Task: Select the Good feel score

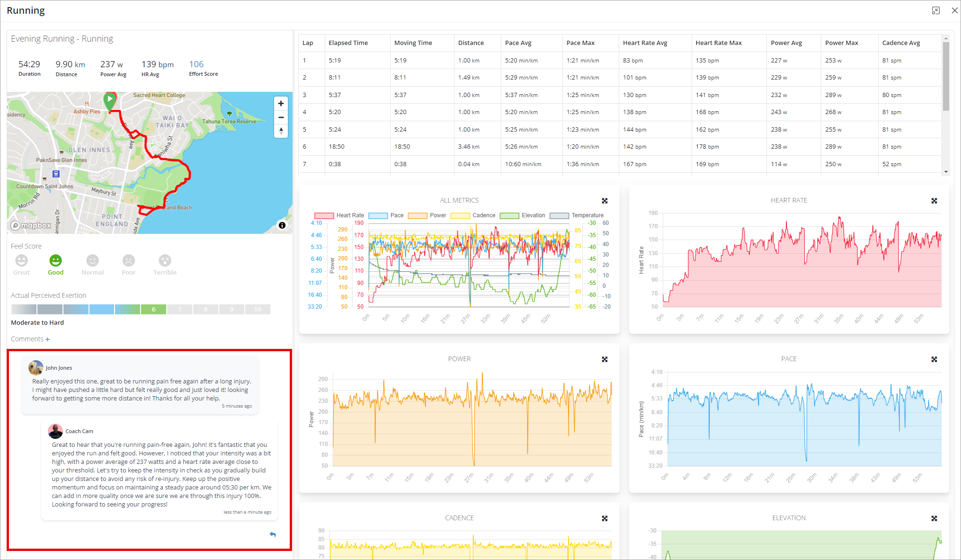Action: pos(55,265)
